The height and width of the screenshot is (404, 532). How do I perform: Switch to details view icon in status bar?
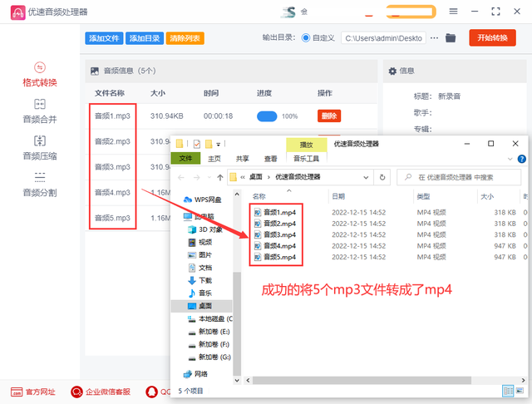tap(508, 391)
